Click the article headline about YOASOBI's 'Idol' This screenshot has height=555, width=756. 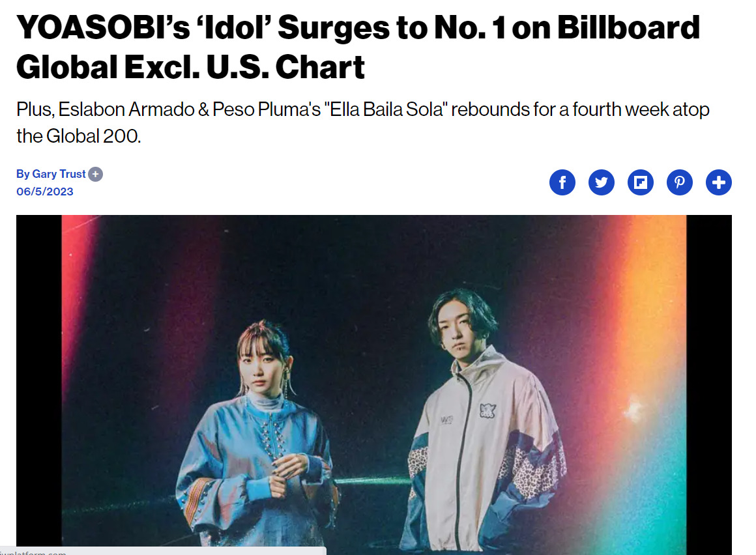tap(357, 47)
